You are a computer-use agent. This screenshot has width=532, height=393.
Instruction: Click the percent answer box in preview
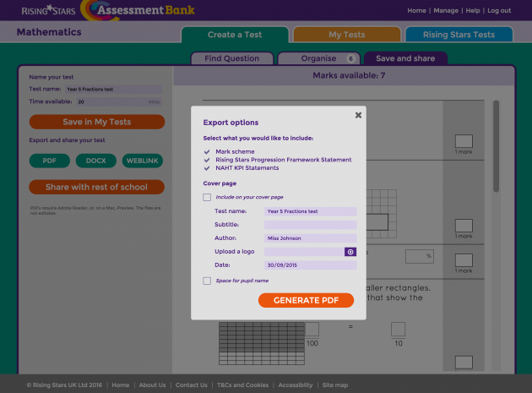click(420, 257)
